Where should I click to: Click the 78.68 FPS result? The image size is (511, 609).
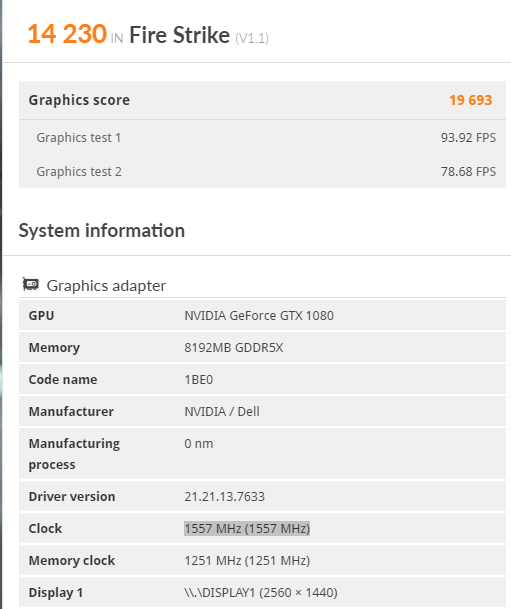(468, 171)
